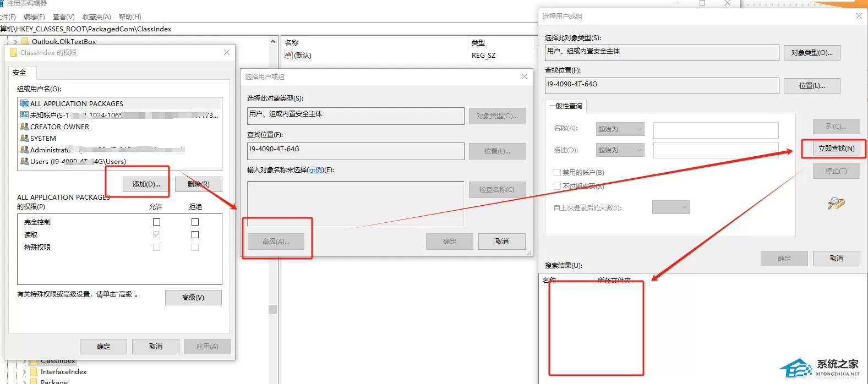Check 完全控制 deny checkbox
Screen dimensions: 868x384
pos(195,222)
